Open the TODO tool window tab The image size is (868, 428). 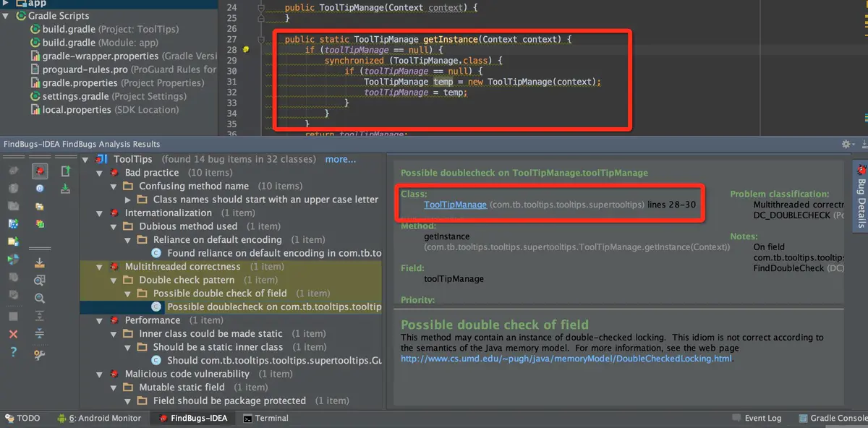(22, 418)
